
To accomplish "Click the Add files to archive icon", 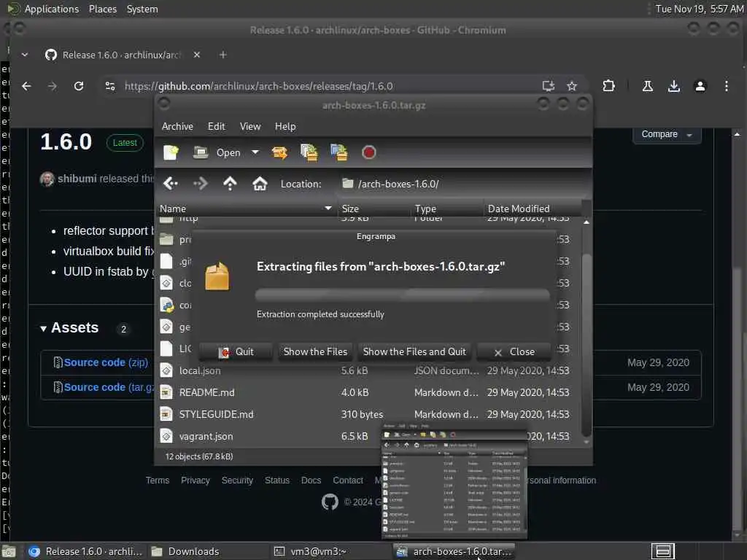I will tap(309, 152).
